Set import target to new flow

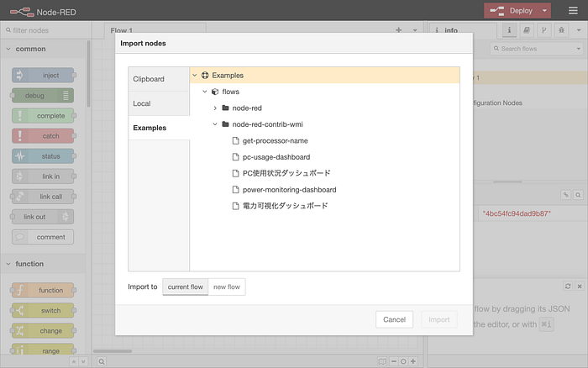(227, 287)
